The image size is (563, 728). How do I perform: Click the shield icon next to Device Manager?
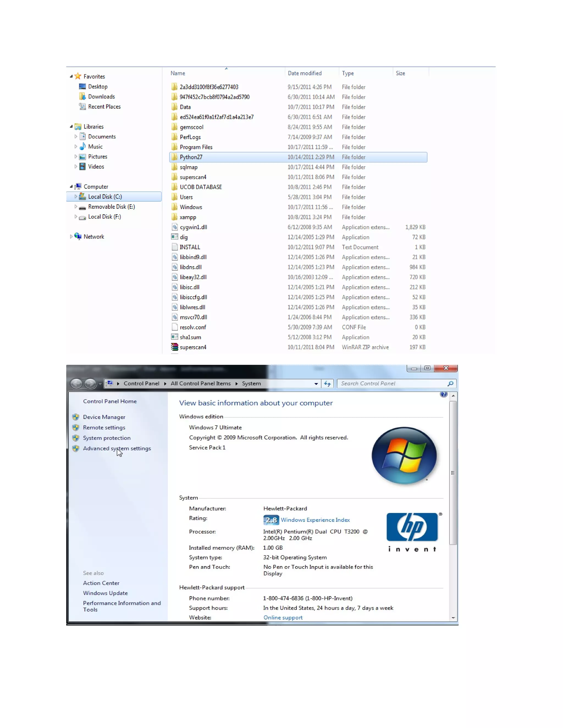(x=76, y=417)
